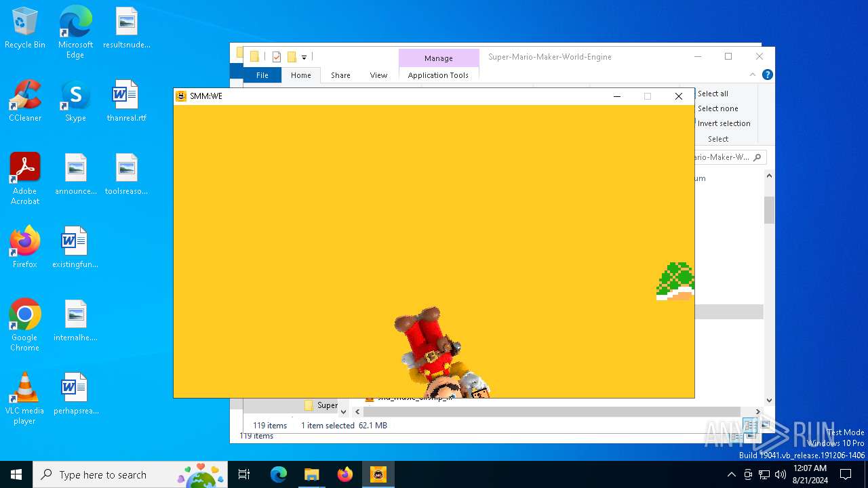Open Firefox from the taskbar

[x=345, y=474]
